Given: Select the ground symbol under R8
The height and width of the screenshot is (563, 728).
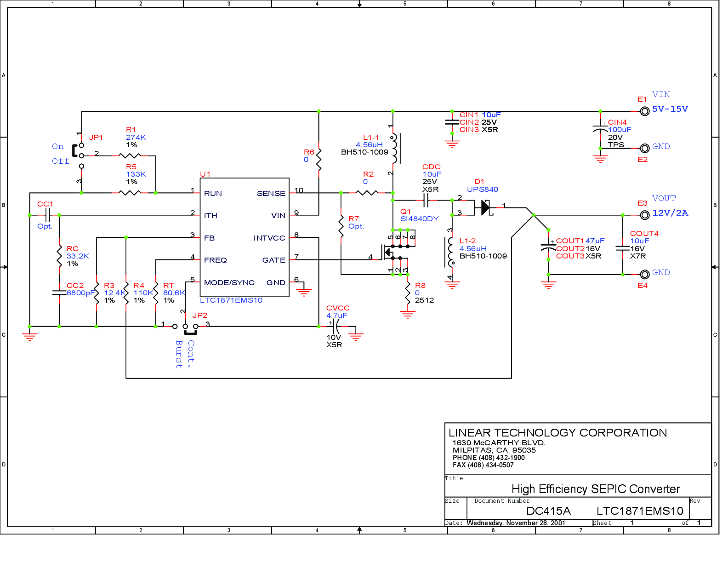Looking at the screenshot, I should pos(408,315).
